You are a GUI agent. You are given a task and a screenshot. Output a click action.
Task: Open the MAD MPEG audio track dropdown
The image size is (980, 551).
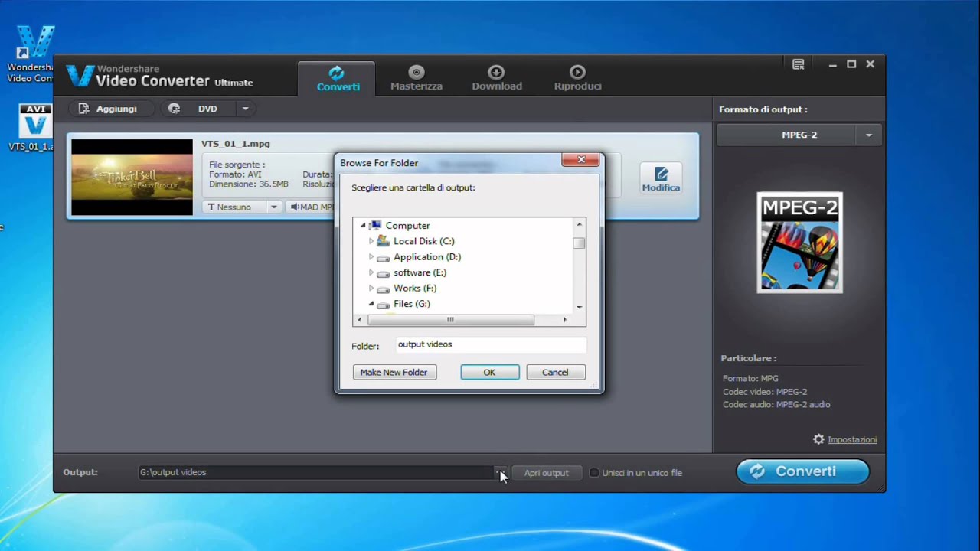[x=311, y=207]
